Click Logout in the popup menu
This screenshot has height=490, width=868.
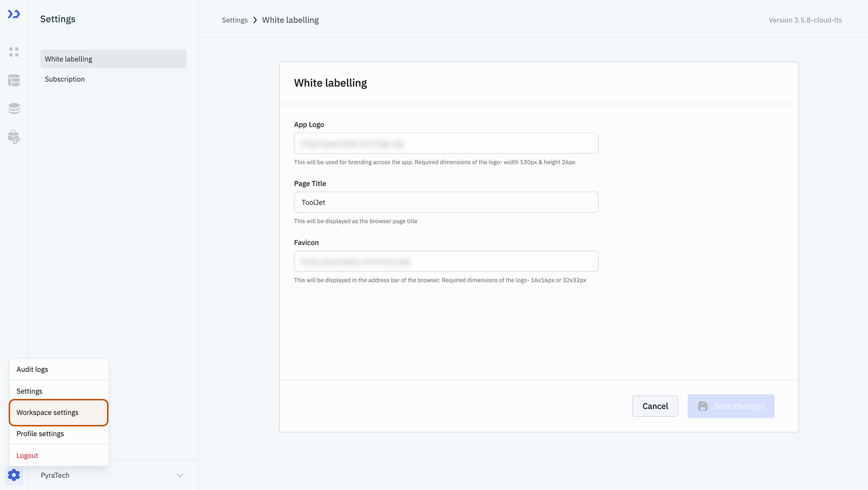tap(27, 455)
